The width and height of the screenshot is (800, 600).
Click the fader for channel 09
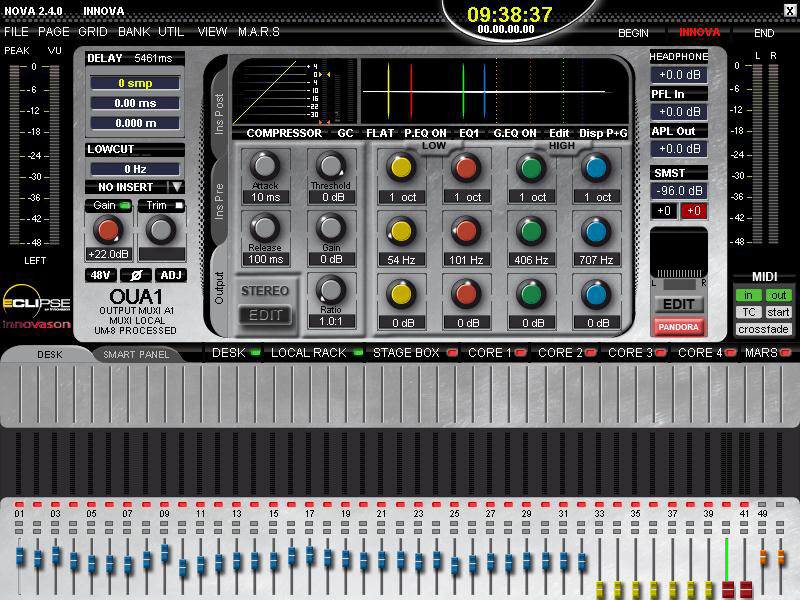(x=164, y=553)
